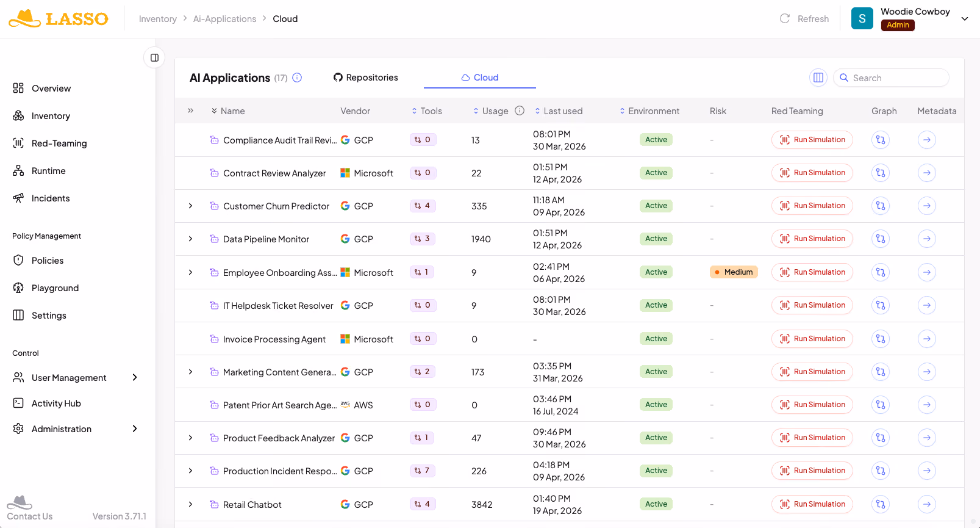Open metadata arrow for Product Feedback Analyzer
The image size is (980, 528).
pos(926,438)
